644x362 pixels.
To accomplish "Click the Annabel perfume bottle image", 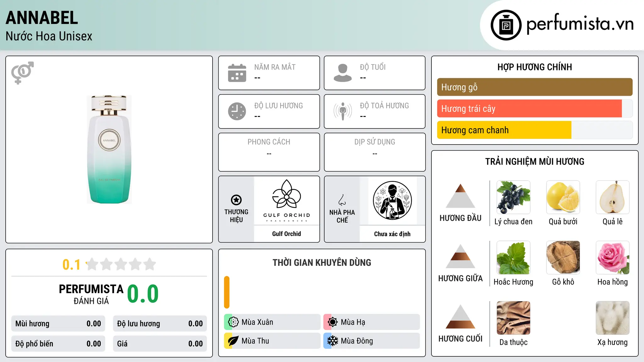I will [x=109, y=149].
